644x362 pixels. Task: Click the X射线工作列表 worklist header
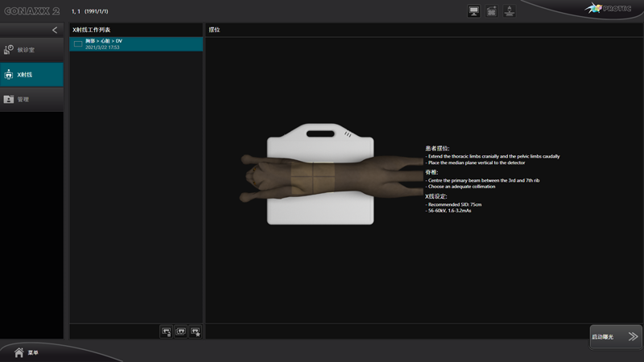click(91, 30)
